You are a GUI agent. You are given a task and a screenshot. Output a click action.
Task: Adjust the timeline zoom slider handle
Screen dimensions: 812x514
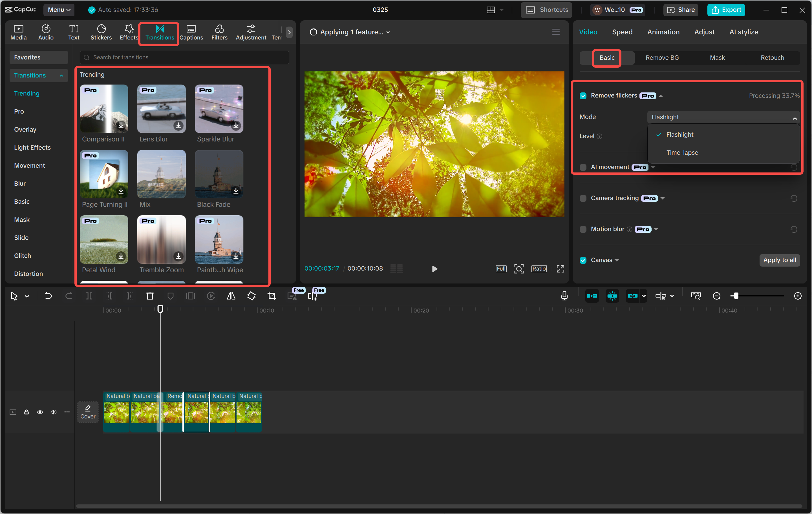click(736, 296)
